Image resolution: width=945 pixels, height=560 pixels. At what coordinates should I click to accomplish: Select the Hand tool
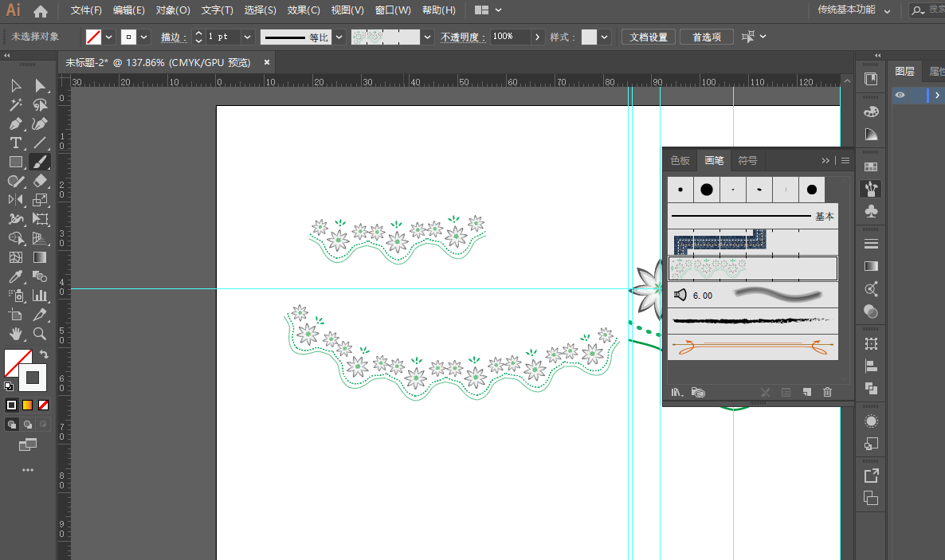tap(15, 334)
